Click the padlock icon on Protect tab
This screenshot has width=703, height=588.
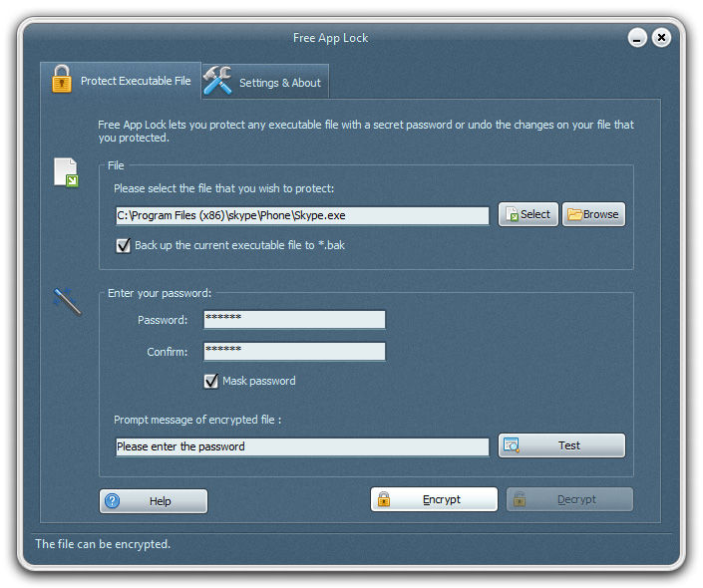tap(62, 79)
